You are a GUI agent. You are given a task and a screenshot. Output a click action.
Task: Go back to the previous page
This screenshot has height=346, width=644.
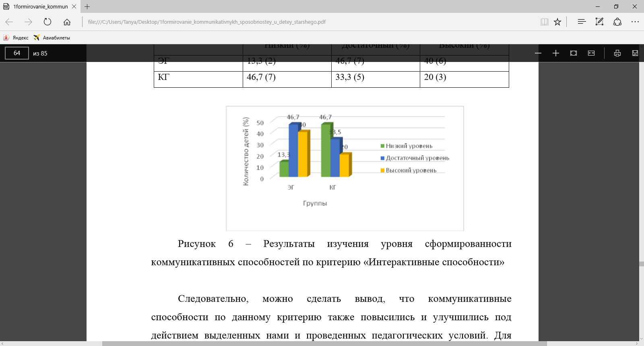click(x=9, y=22)
